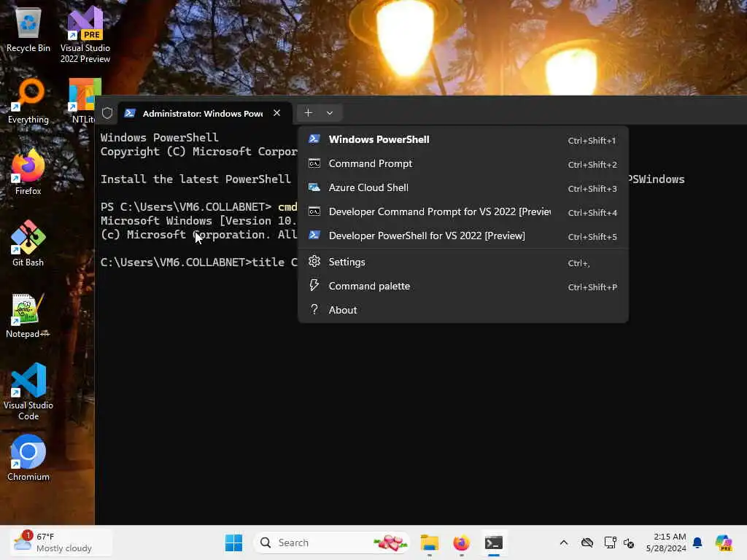747x560 pixels.
Task: Open the clock showing 2:15 AM
Action: tap(666, 542)
